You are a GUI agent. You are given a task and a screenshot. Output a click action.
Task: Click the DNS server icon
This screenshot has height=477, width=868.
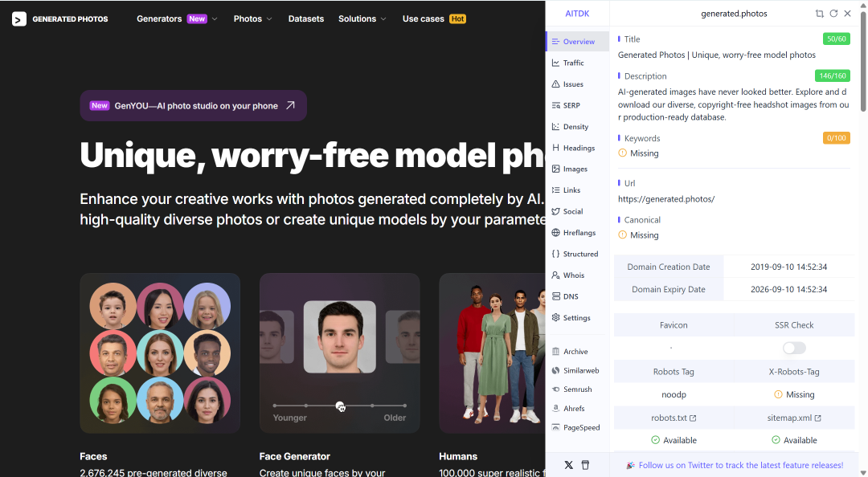[x=556, y=296]
